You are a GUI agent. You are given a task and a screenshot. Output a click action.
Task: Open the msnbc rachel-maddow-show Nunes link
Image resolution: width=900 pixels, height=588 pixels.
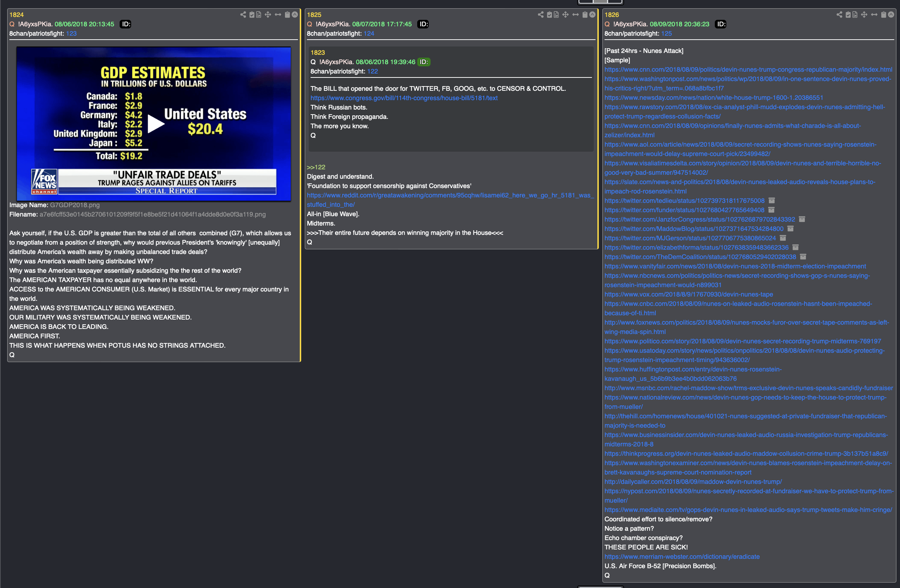748,388
